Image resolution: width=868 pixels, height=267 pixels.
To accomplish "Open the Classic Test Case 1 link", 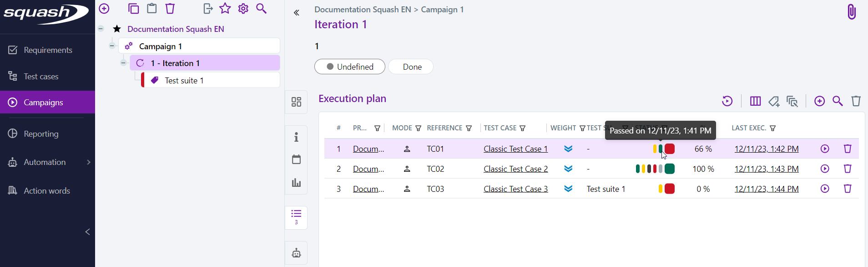I will pos(515,149).
